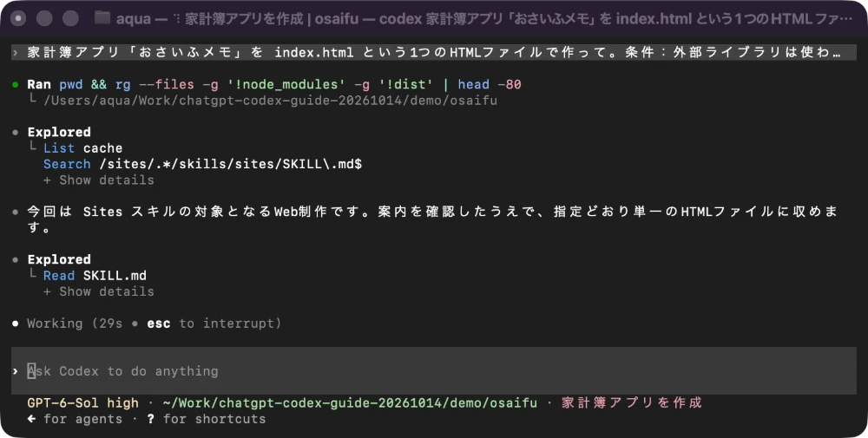The height and width of the screenshot is (438, 868).
Task: Click the left arrow for agents hint
Action: (x=75, y=419)
